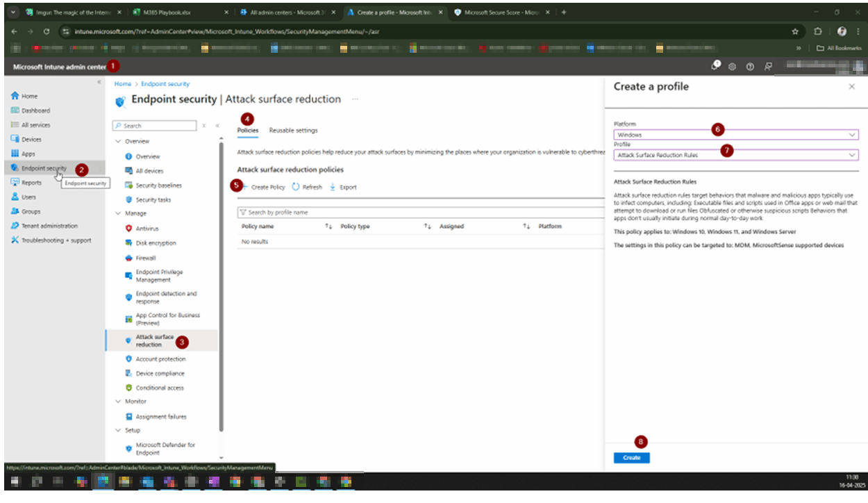The height and width of the screenshot is (503, 868).
Task: Open portal settings gear icon
Action: pos(733,67)
